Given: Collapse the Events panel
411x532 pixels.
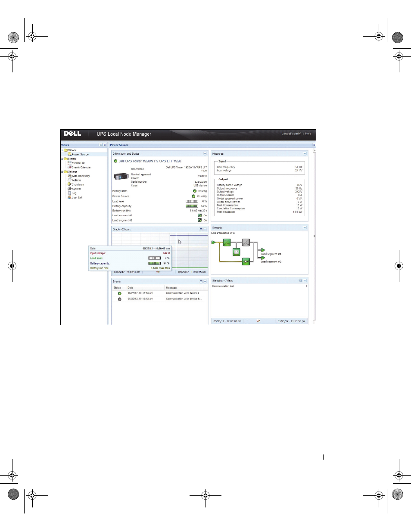Looking at the screenshot, I should pos(205,281).
